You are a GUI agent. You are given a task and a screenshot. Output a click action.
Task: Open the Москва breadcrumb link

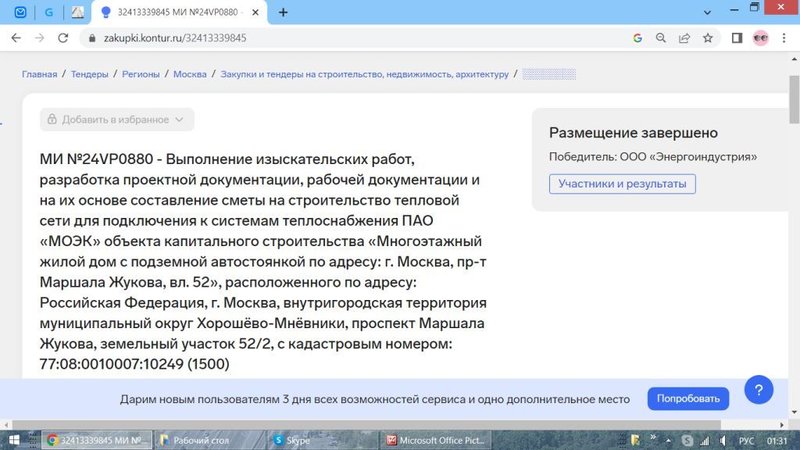[190, 74]
